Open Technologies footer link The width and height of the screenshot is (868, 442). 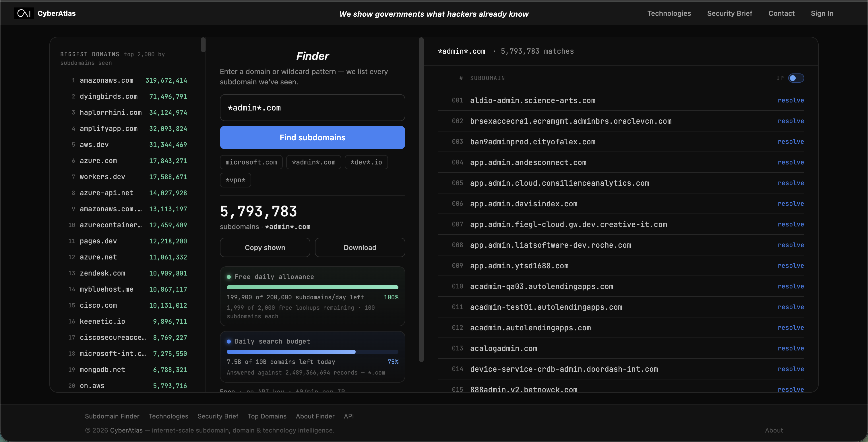click(x=168, y=416)
